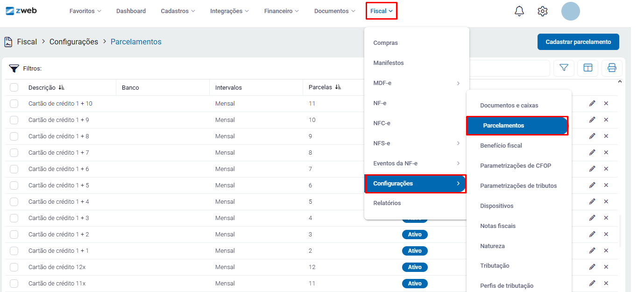Open the Financeiro dropdown menu
644x292 pixels.
(x=281, y=11)
